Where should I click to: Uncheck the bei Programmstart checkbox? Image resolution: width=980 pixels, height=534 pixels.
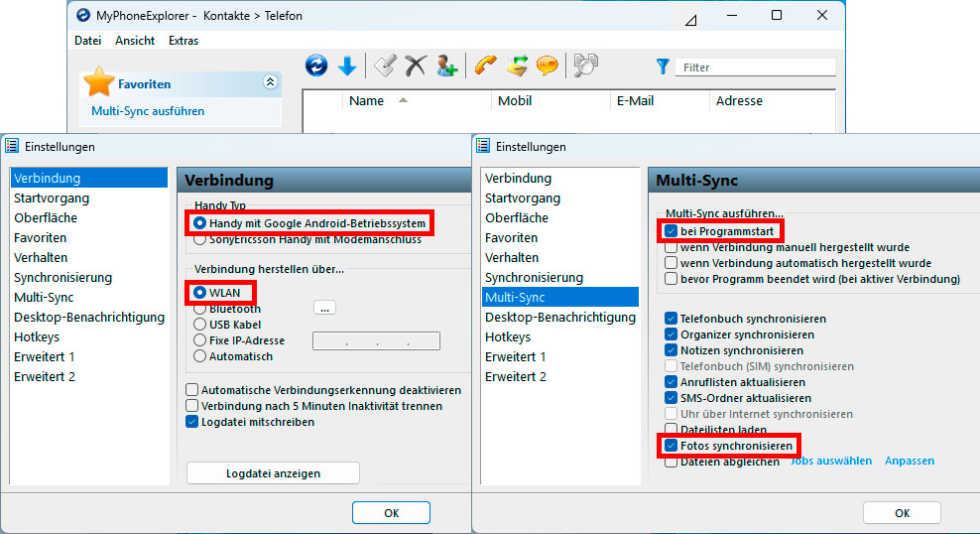coord(671,231)
